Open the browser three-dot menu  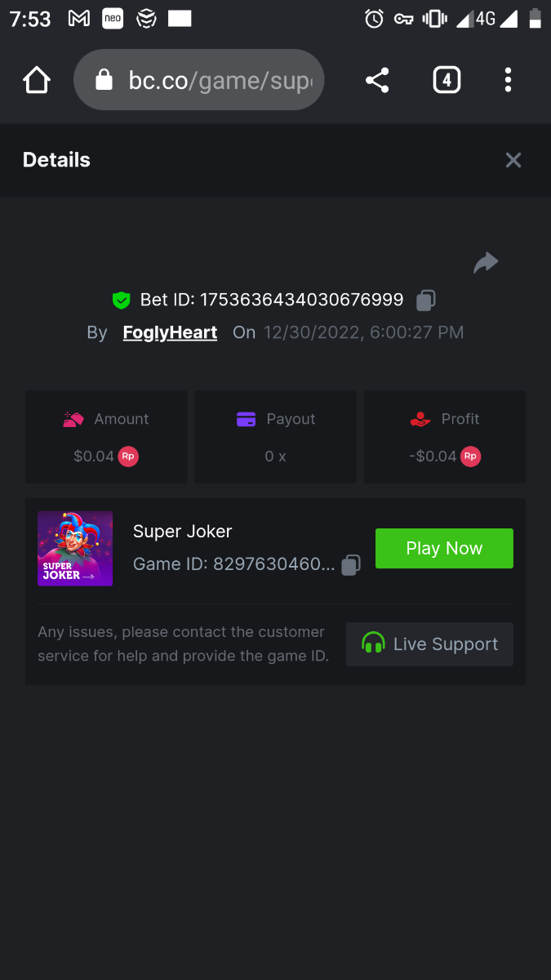coord(508,80)
